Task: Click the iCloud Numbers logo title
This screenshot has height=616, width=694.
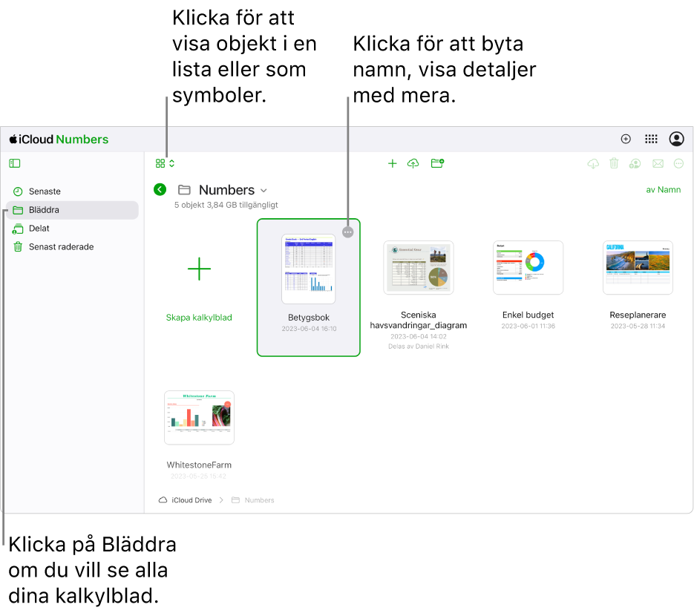Action: click(59, 140)
